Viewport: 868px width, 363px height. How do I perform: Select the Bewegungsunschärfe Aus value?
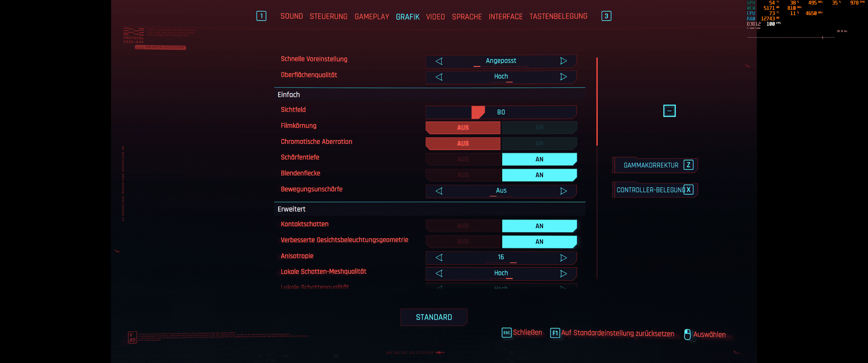(501, 191)
